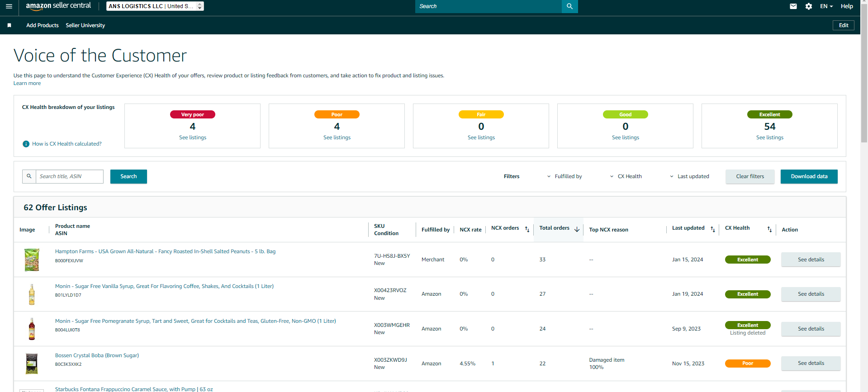Click the Edit button in navigation bar
This screenshot has height=392, width=868.
(x=844, y=25)
